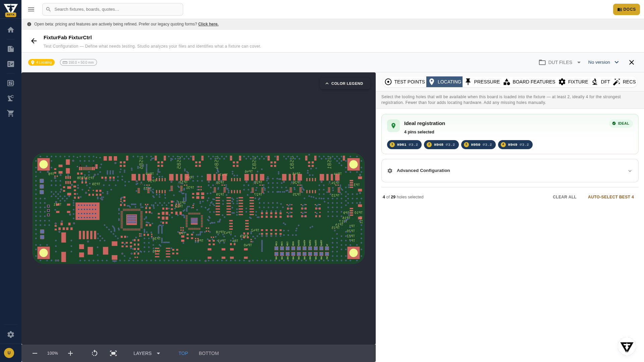Open the DUT FILES dropdown
Image resolution: width=644 pixels, height=362 pixels.
tap(560, 62)
